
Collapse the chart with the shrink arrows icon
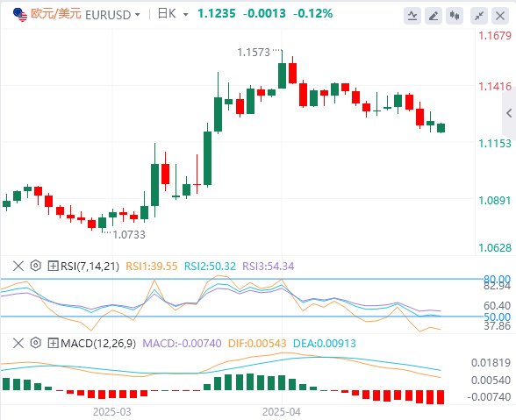[x=479, y=16]
